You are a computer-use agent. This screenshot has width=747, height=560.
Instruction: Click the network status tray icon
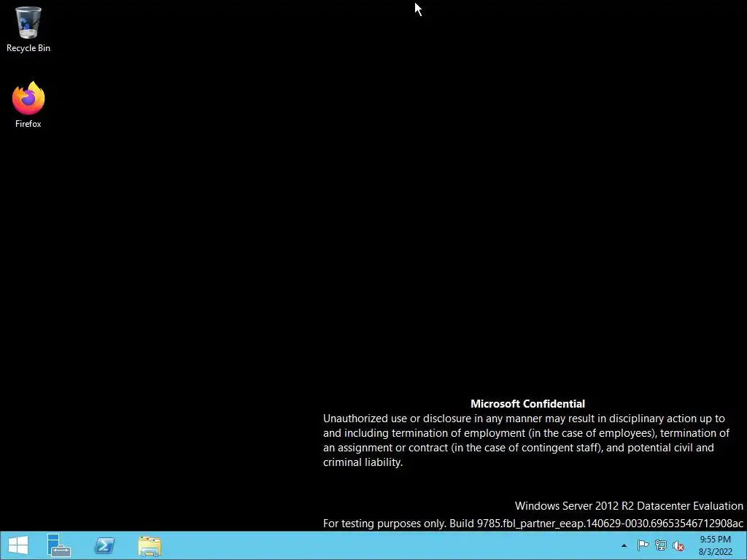point(661,545)
